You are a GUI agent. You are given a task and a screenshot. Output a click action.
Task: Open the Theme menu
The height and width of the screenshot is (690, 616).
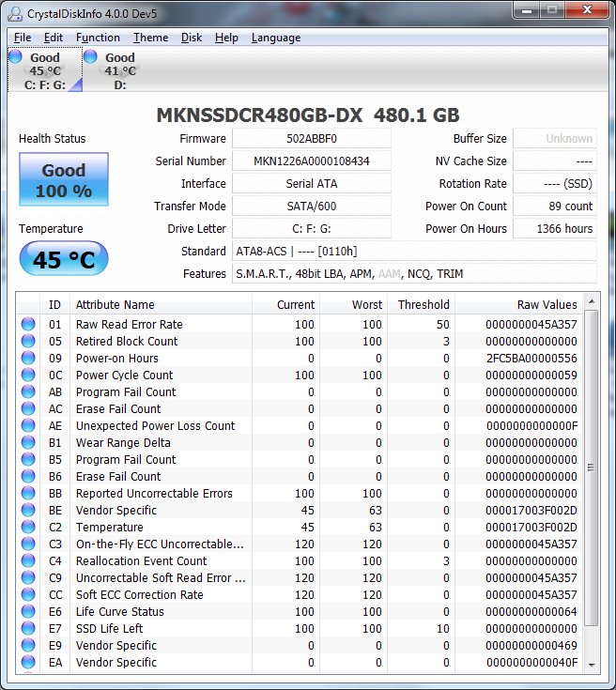[150, 38]
